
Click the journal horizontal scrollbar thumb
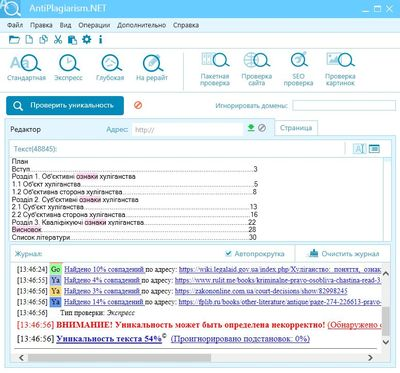[119, 358]
